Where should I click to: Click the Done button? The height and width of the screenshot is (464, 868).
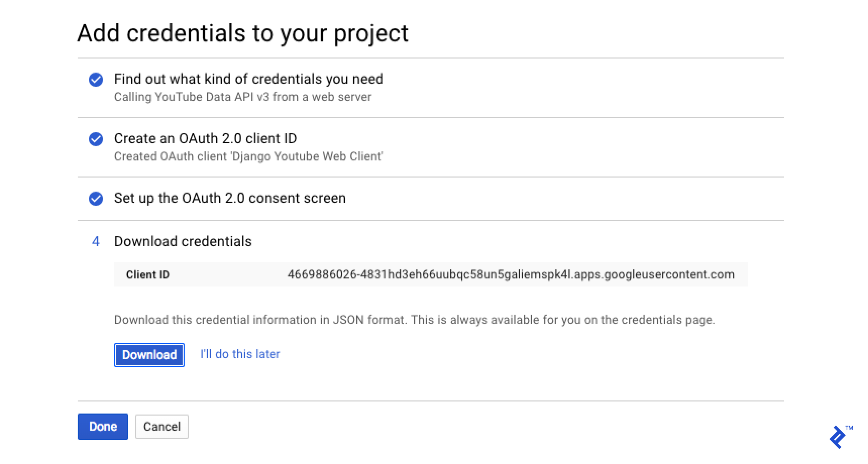pyautogui.click(x=102, y=426)
